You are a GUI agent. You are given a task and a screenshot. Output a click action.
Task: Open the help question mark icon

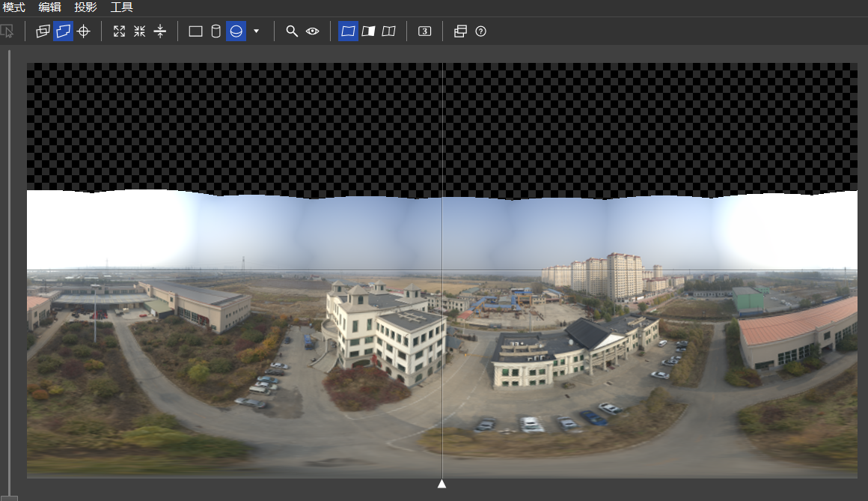480,31
